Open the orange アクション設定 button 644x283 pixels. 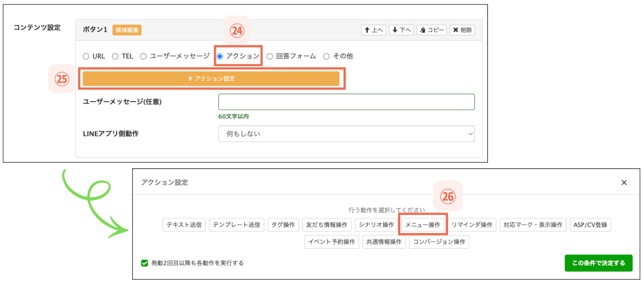tap(211, 79)
